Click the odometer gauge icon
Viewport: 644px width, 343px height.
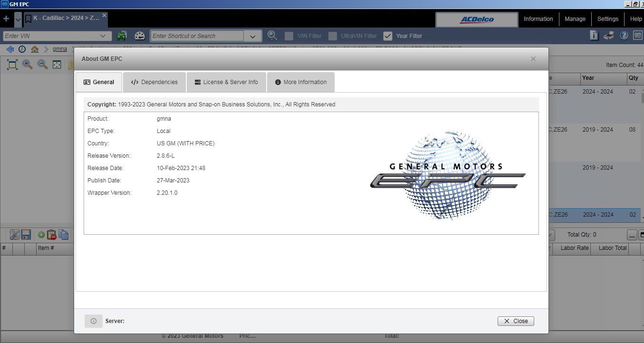139,36
